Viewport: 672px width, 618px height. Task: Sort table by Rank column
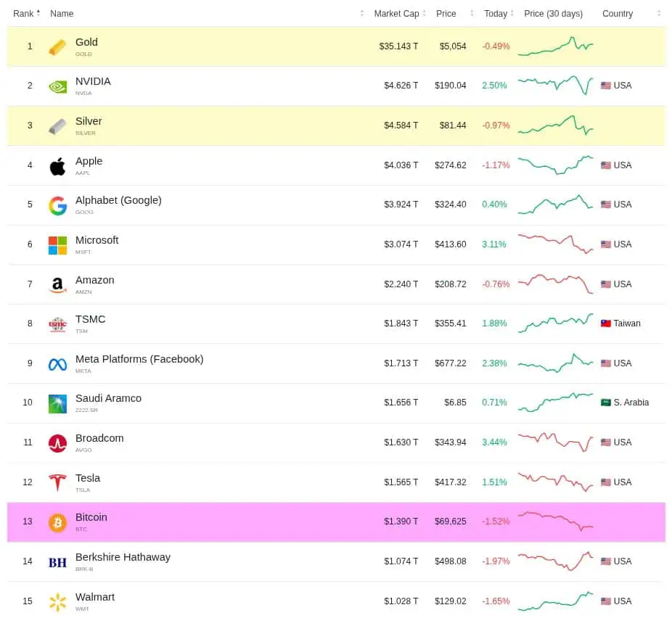tap(25, 14)
